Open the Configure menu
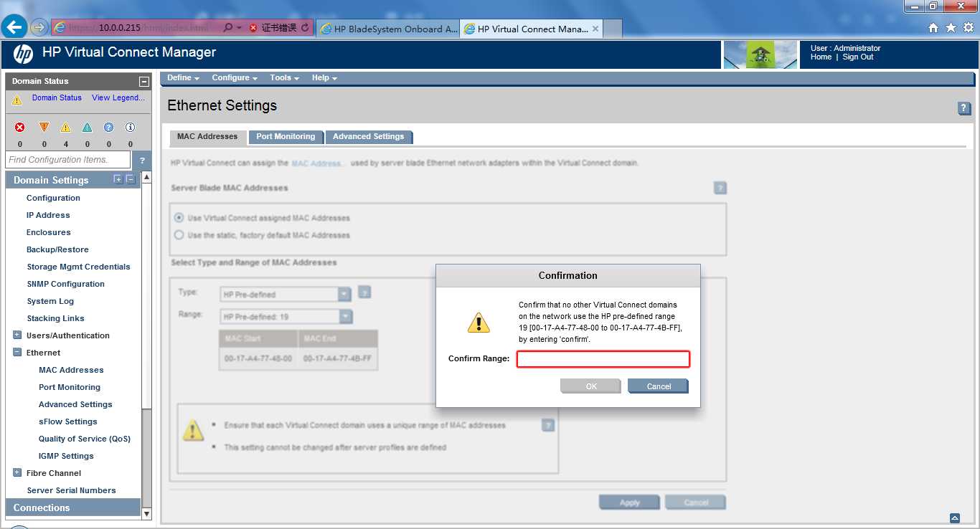Viewport: 980px width, 529px height. 234,77
